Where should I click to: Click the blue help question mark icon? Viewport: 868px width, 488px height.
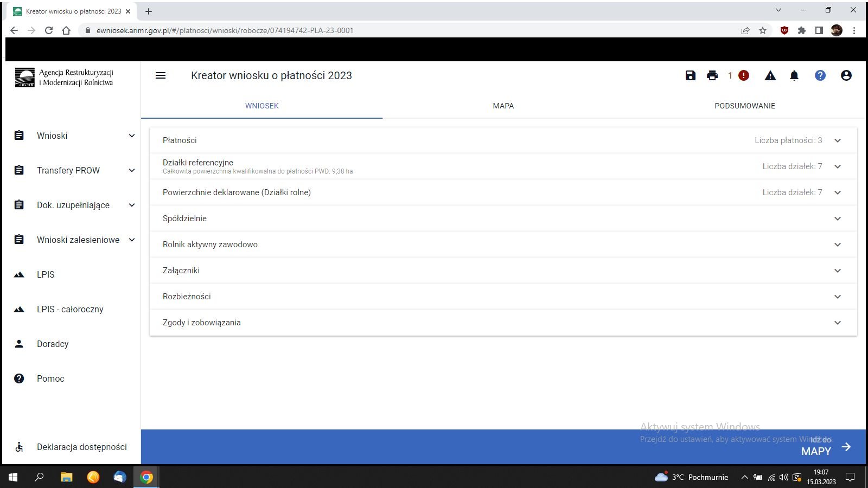(x=820, y=76)
